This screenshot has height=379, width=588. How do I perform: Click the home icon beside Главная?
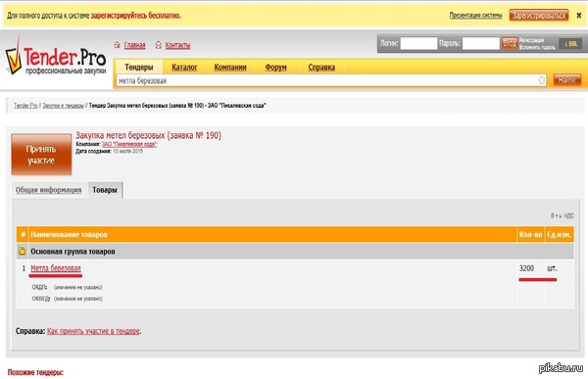118,45
